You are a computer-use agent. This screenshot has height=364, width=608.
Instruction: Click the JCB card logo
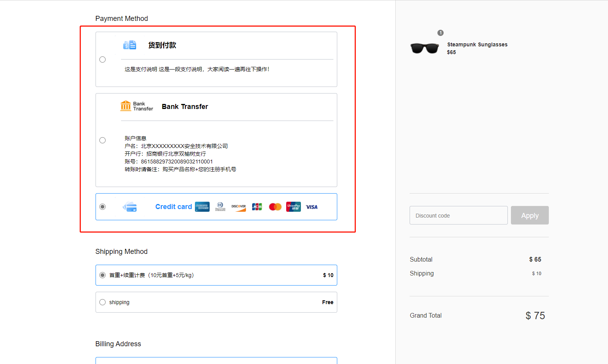(x=257, y=207)
